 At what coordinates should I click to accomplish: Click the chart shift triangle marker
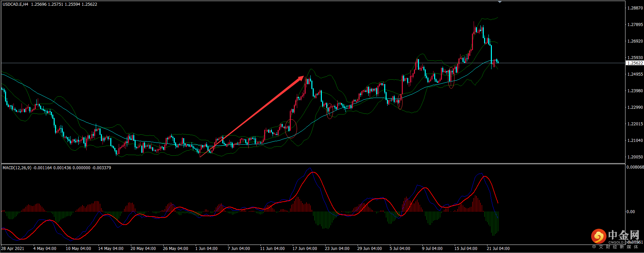500,2
